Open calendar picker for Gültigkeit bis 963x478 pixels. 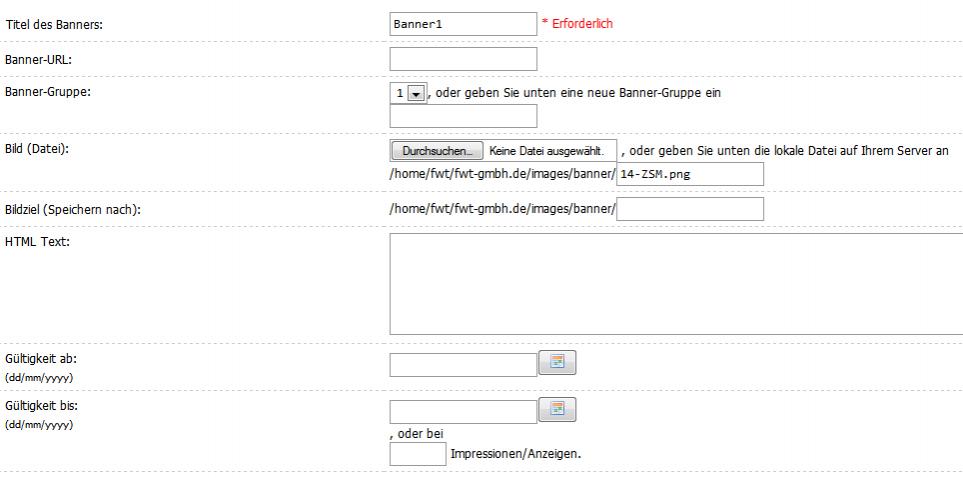557,410
